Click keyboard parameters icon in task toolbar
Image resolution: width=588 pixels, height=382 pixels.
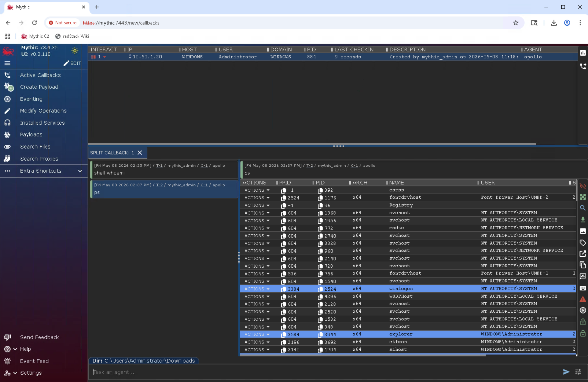pos(583,288)
